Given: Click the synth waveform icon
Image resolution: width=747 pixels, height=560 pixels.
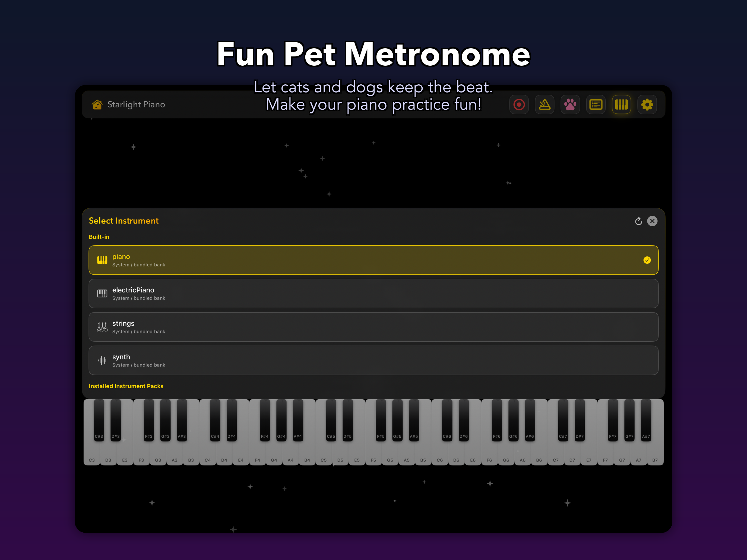Looking at the screenshot, I should coord(102,360).
